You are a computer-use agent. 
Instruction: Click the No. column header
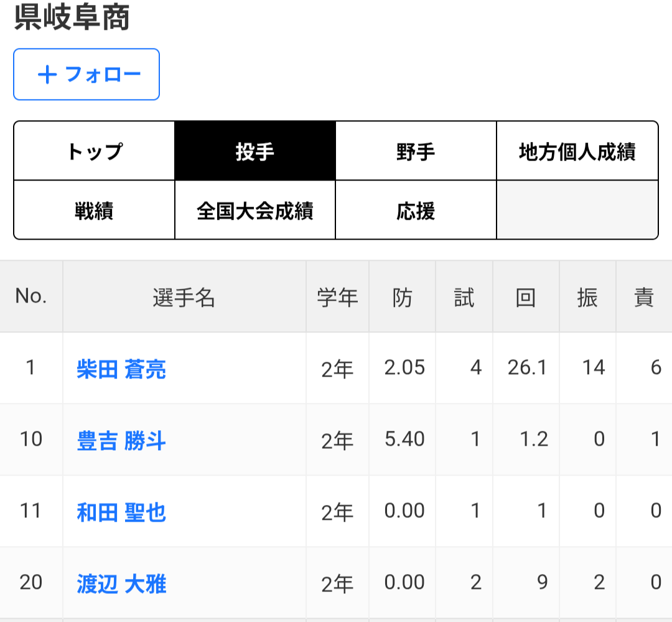(x=31, y=297)
